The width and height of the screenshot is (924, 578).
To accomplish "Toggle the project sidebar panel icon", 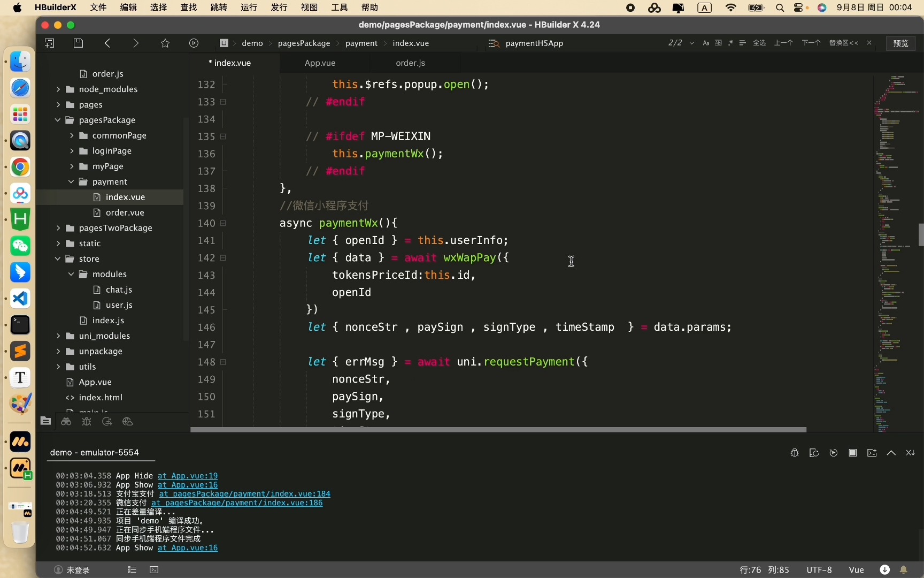I will tap(50, 43).
